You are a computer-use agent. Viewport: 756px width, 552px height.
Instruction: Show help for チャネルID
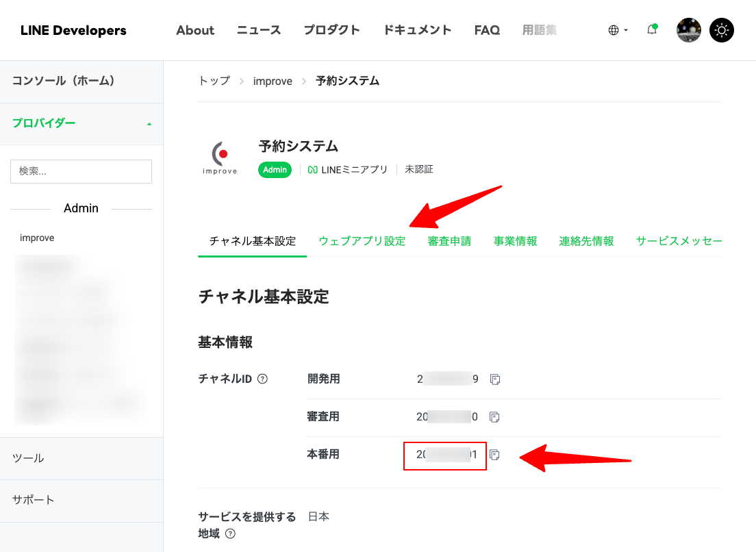(x=262, y=379)
